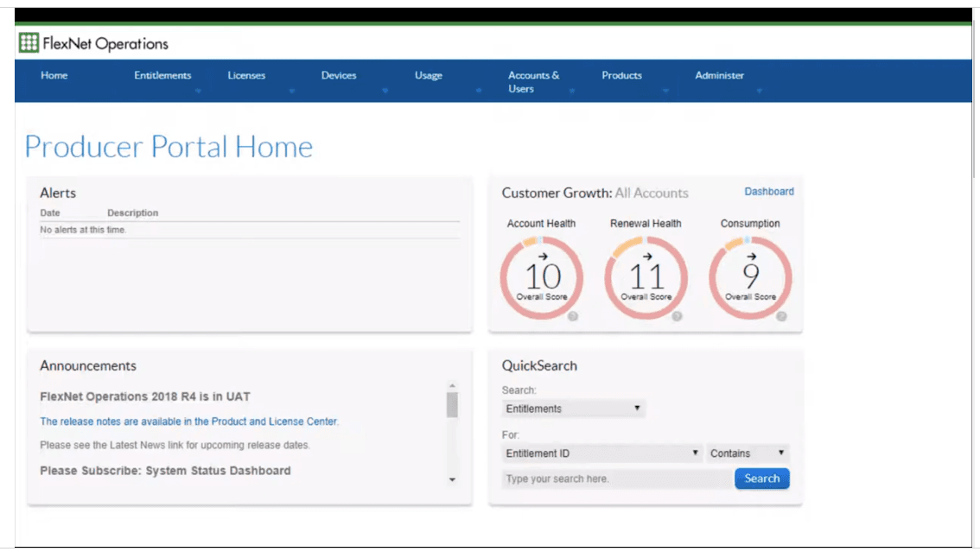The width and height of the screenshot is (980, 558).
Task: Click the Account Health help question icon
Action: click(x=572, y=316)
